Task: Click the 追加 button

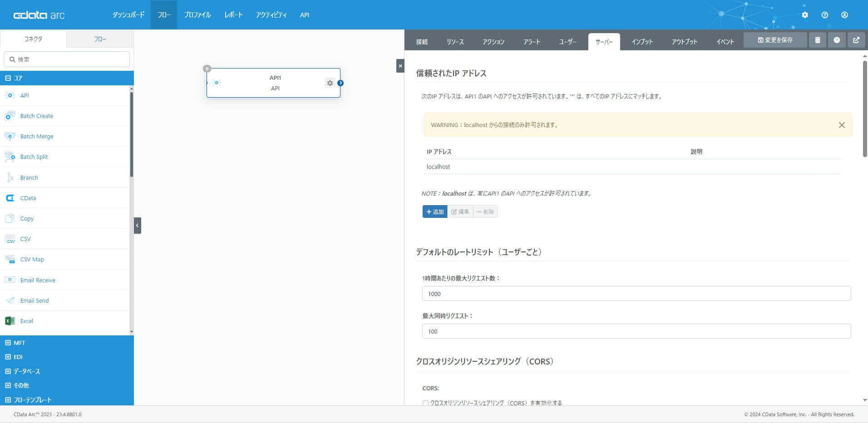Action: coord(435,211)
